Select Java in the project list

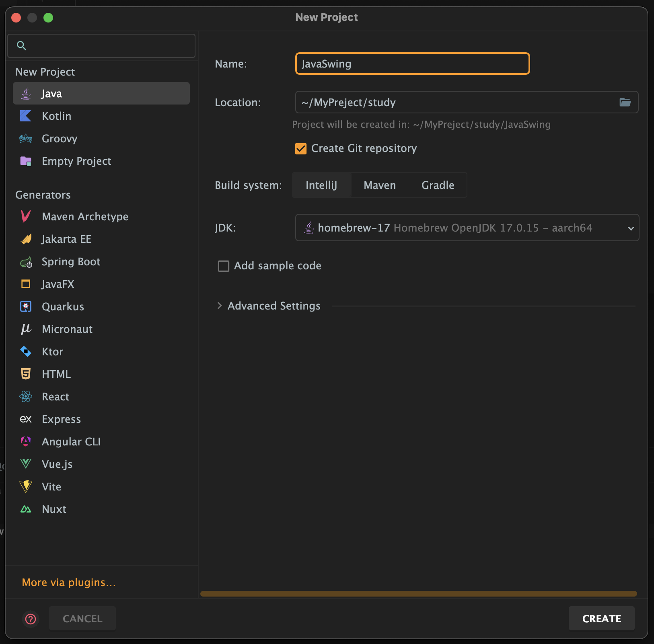101,94
